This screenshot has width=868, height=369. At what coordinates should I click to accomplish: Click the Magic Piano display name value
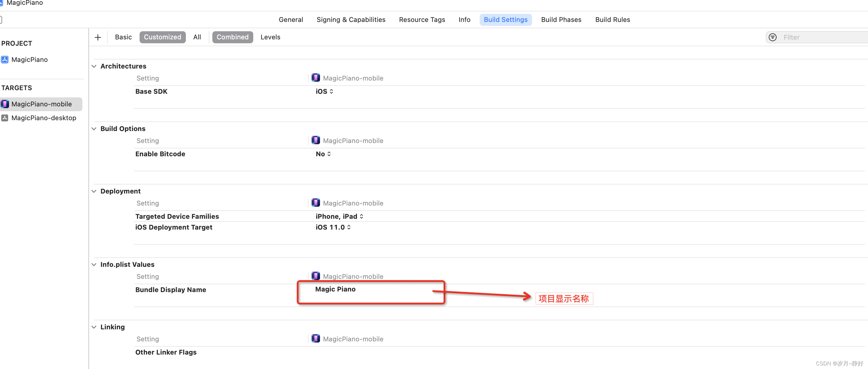335,289
